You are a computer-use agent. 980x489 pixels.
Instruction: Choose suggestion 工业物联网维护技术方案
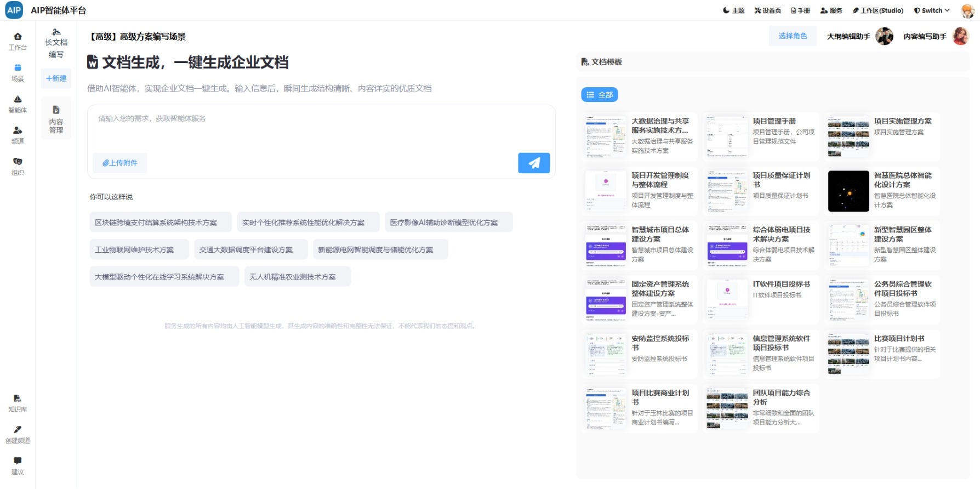[139, 250]
